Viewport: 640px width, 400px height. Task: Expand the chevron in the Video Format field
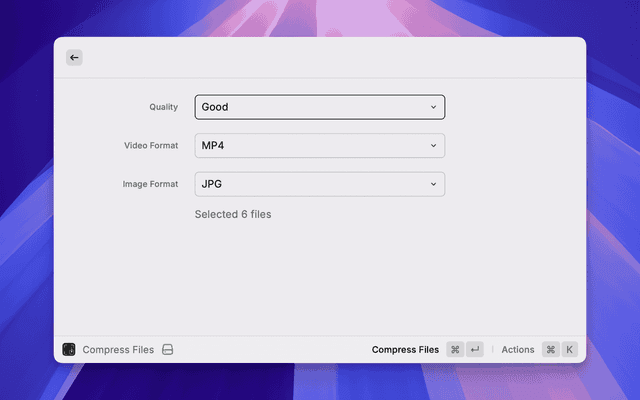[x=433, y=146]
